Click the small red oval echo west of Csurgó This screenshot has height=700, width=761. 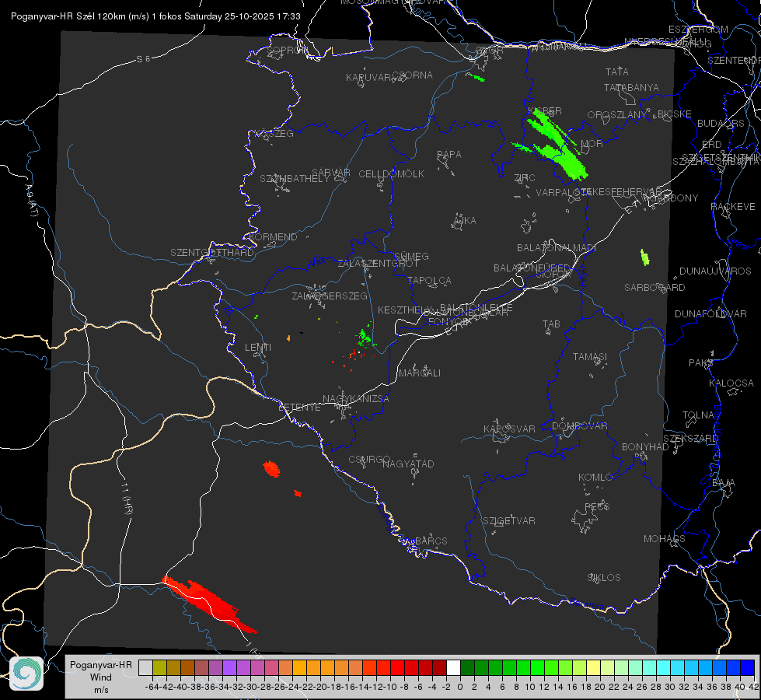point(271,469)
